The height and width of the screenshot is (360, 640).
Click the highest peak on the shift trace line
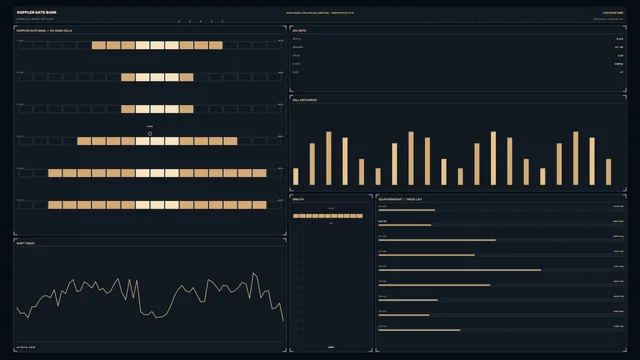click(x=254, y=273)
